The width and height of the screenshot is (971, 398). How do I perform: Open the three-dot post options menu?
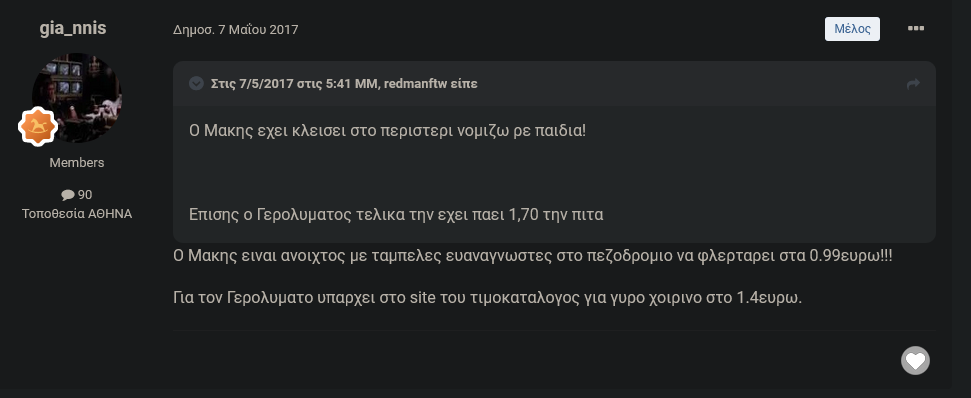(915, 28)
